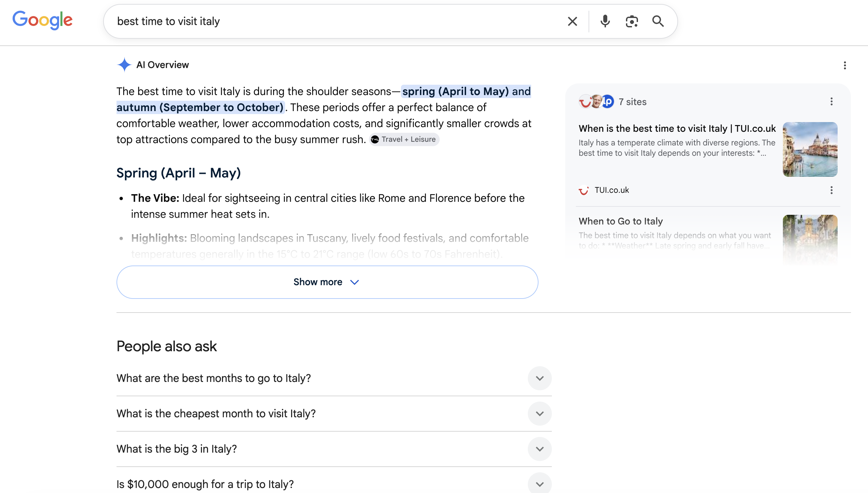This screenshot has width=868, height=493.
Task: Click the stacked site favicons beside 7 sites
Action: [596, 102]
